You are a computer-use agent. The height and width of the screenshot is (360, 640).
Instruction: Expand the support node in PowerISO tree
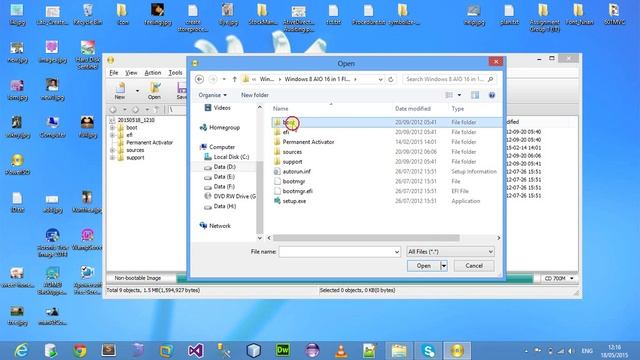pos(112,158)
